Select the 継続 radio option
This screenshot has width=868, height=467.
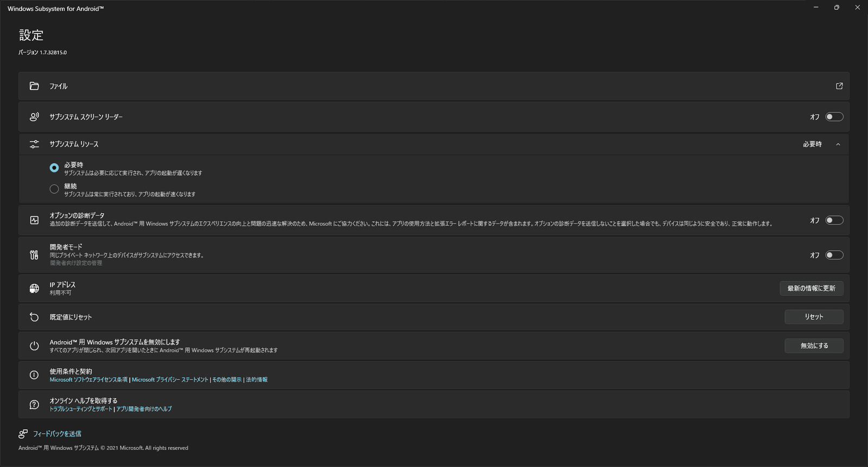coord(54,189)
